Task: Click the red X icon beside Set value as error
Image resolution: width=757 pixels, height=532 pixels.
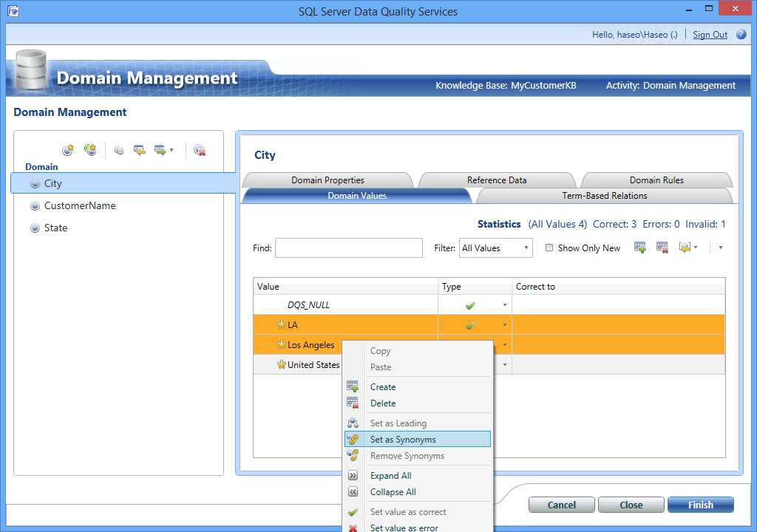Action: point(353,528)
